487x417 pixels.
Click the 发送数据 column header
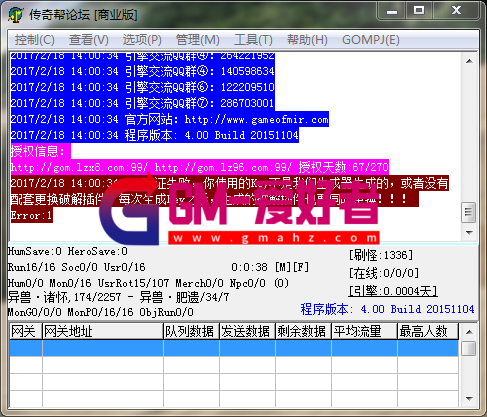click(x=247, y=331)
